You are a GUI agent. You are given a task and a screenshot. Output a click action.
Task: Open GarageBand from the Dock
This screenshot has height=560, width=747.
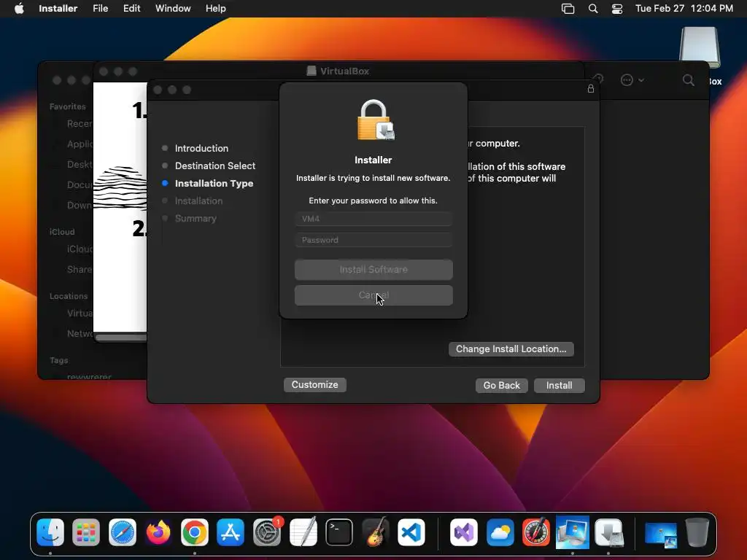pyautogui.click(x=376, y=532)
